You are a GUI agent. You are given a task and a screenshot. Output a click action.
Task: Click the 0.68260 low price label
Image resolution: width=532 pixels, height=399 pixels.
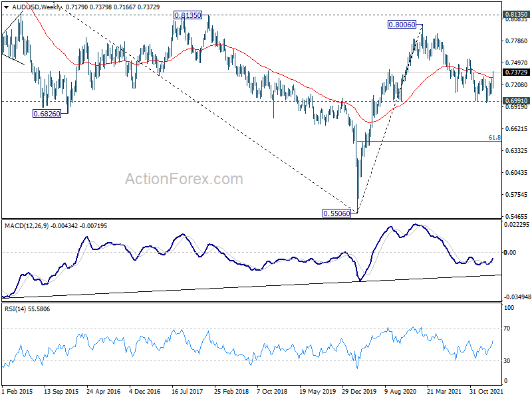[x=47, y=114]
